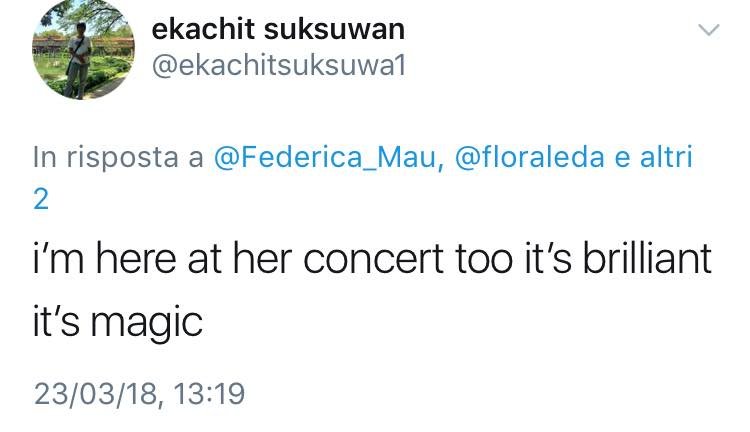This screenshot has width=750, height=432.
Task: Select the tweet line starting "i'm here"
Action: click(x=372, y=260)
